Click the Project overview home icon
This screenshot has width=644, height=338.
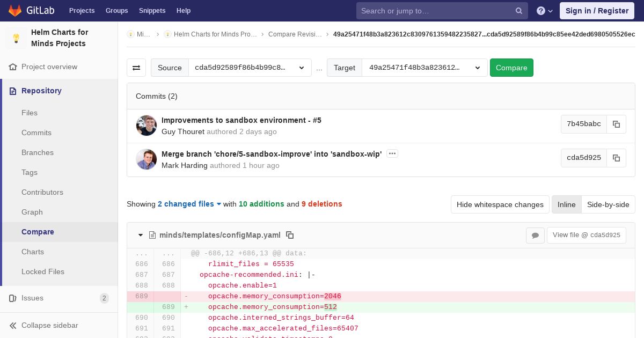pos(13,67)
